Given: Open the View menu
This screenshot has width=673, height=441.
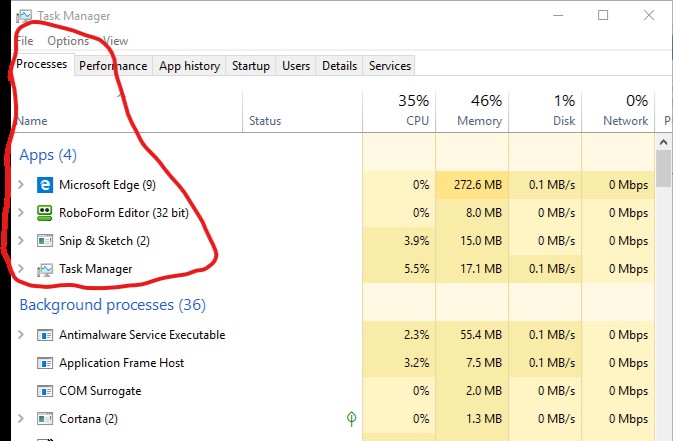Looking at the screenshot, I should pyautogui.click(x=116, y=41).
